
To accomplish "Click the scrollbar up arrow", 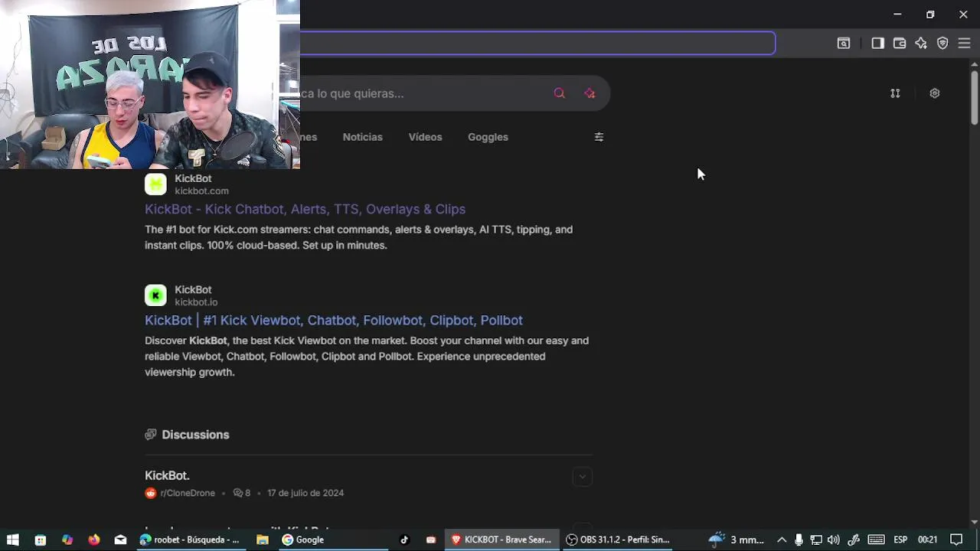I will coord(974,64).
